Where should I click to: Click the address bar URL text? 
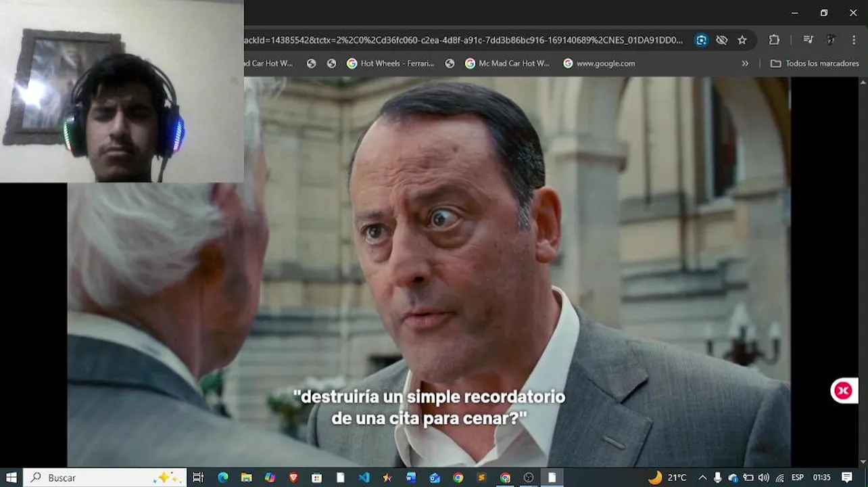(x=464, y=40)
